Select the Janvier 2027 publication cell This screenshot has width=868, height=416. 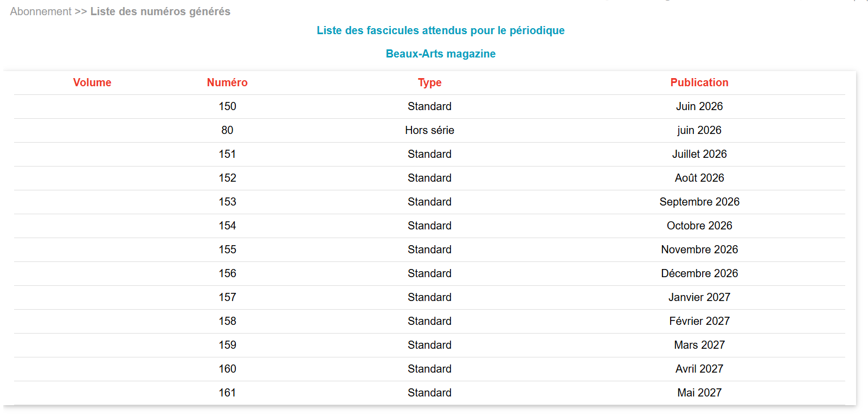coord(699,297)
